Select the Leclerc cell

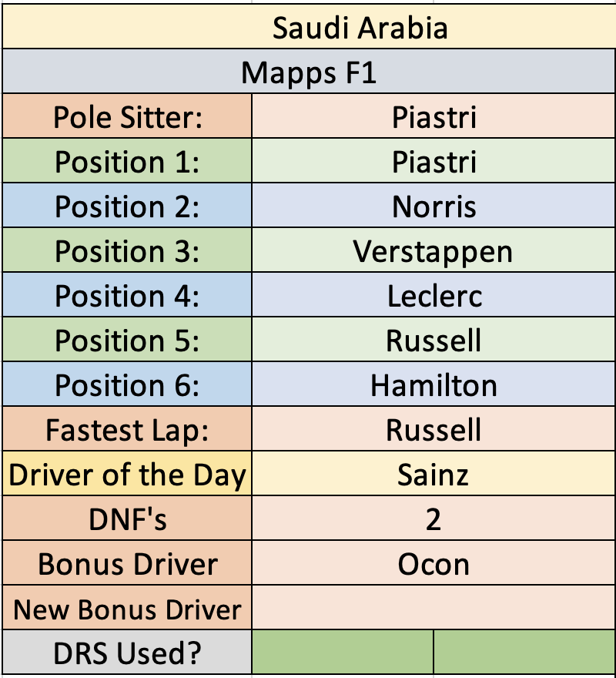(434, 295)
